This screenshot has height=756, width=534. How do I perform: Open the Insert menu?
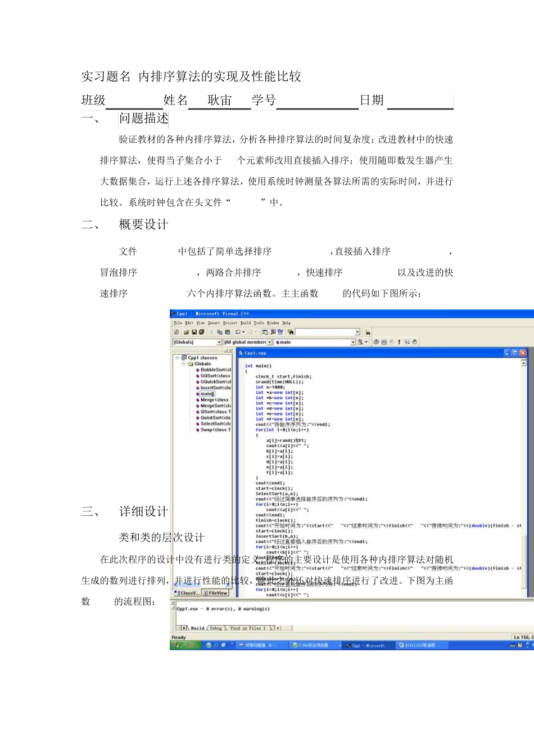click(214, 323)
